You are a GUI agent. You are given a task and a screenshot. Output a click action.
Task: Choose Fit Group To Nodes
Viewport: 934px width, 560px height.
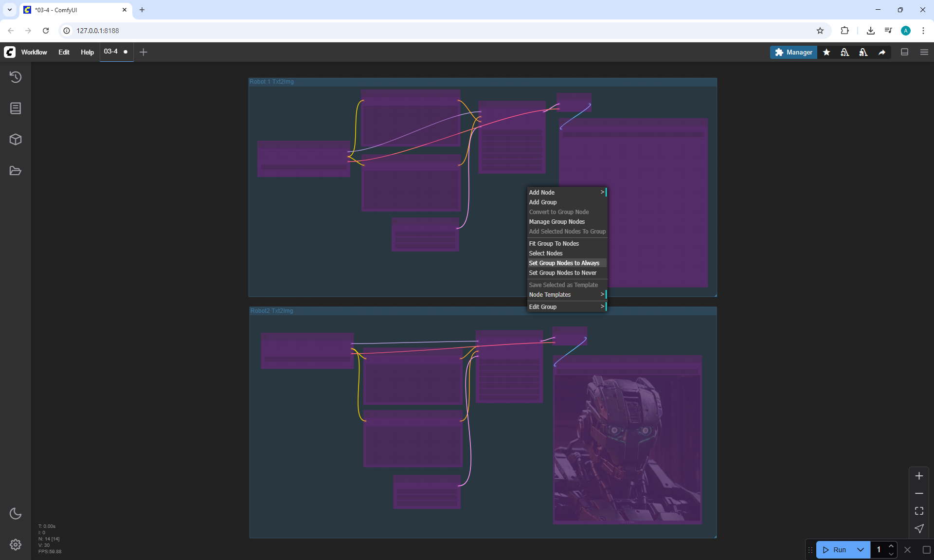(554, 244)
